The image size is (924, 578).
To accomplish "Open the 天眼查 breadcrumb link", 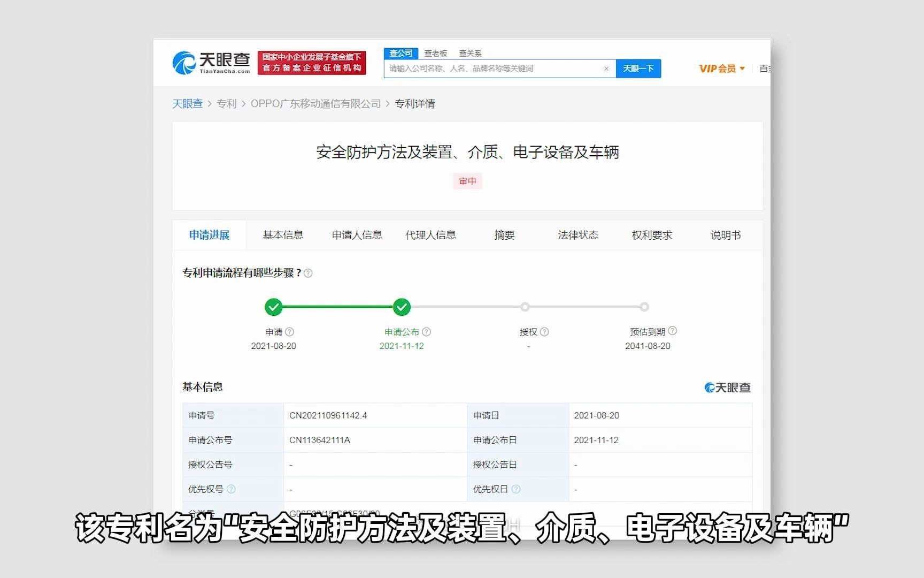I will click(x=187, y=104).
